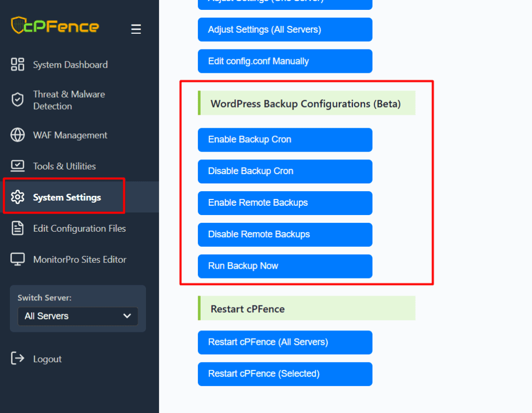The image size is (532, 413).
Task: Click the System Dashboard grid icon
Action: 18,64
